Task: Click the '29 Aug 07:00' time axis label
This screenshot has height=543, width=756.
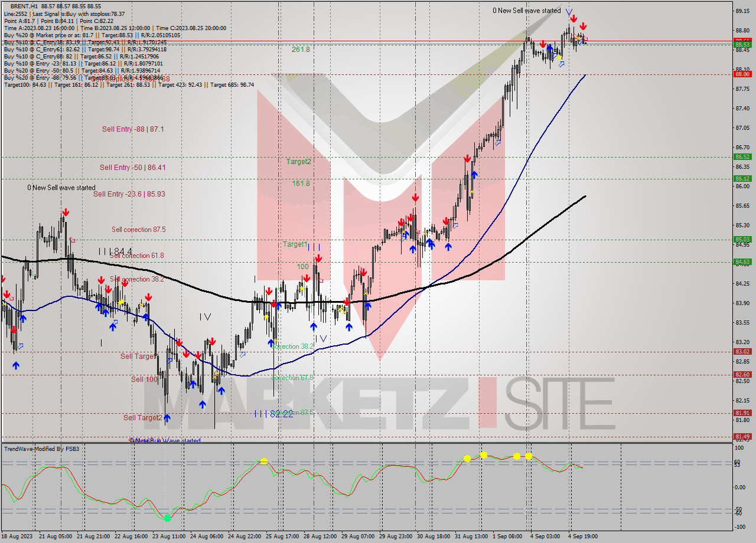Action: [358, 537]
